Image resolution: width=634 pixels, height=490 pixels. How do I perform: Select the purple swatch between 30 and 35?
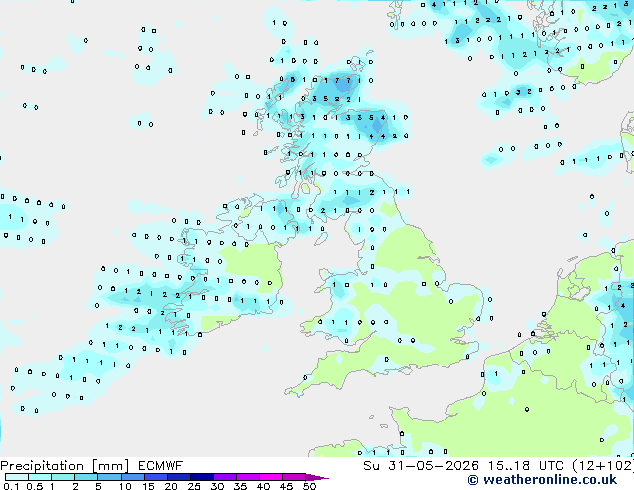225,477
